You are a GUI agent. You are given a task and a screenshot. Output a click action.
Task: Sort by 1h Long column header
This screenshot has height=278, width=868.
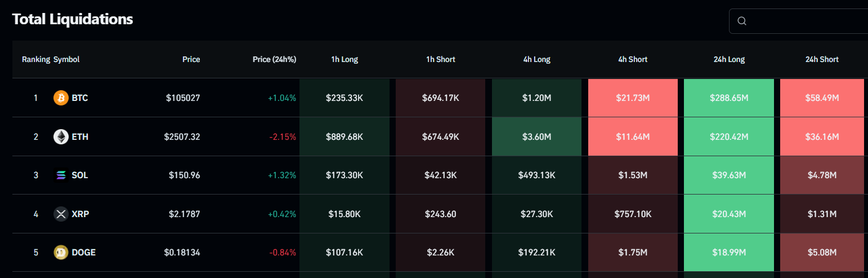tap(344, 59)
